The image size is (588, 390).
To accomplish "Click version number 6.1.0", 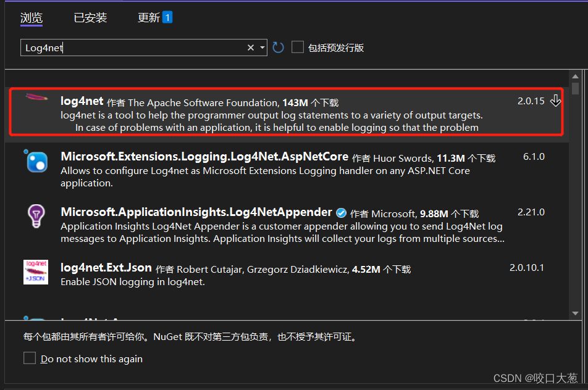I will click(x=534, y=157).
